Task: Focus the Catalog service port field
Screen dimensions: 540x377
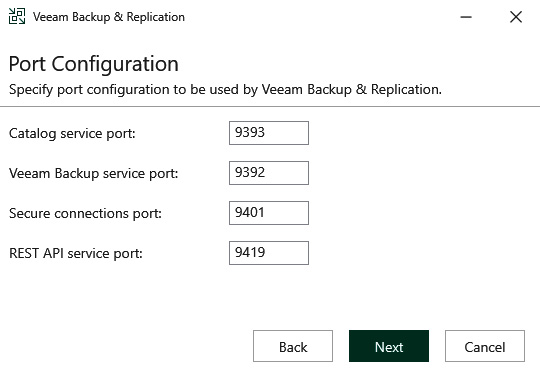Action: pos(269,133)
